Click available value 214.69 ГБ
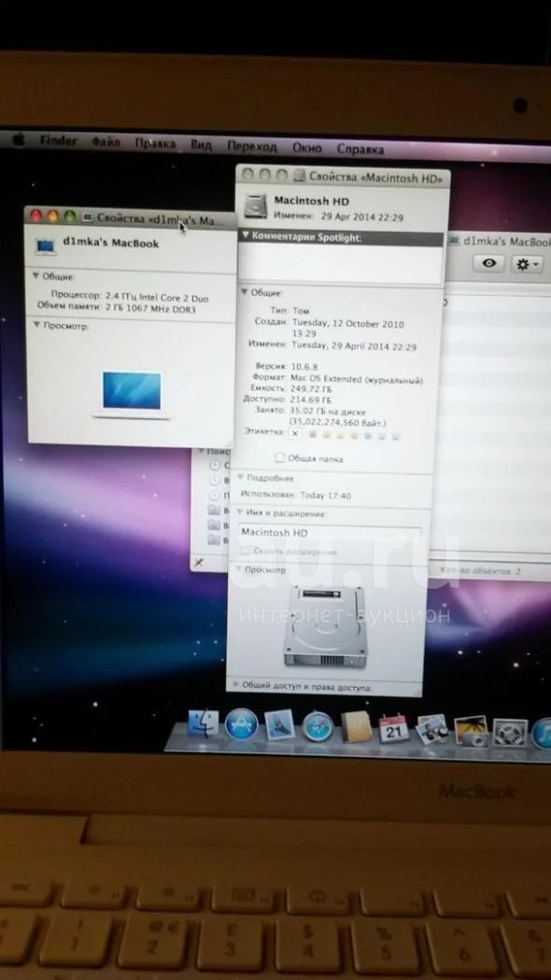Screen dimensions: 551x980 [311, 399]
